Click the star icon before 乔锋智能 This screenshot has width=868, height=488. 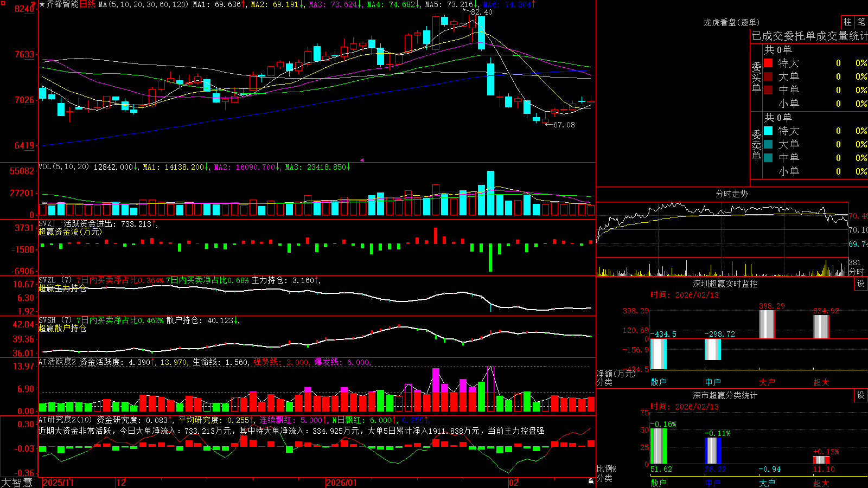(42, 4)
